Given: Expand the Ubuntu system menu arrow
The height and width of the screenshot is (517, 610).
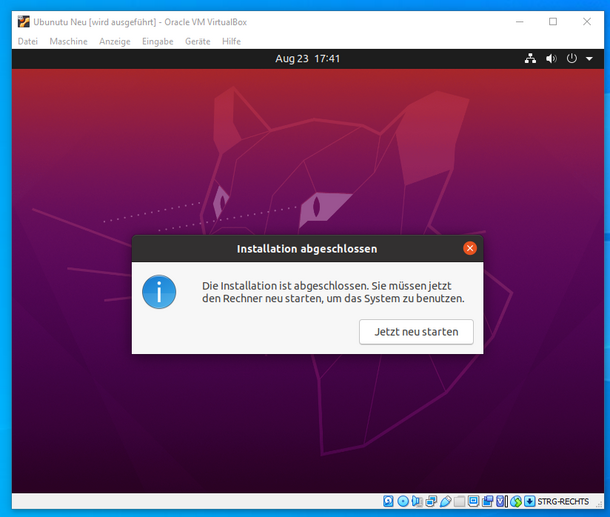Looking at the screenshot, I should click(x=589, y=59).
